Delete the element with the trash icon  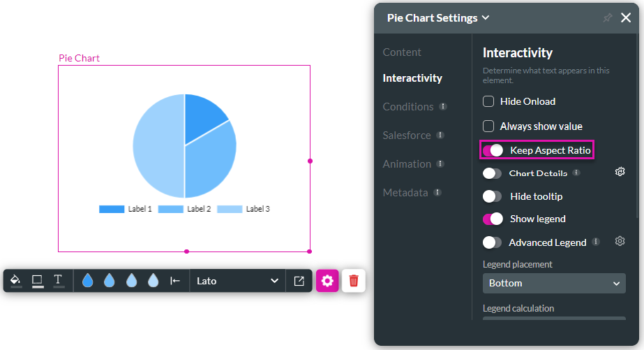click(x=354, y=281)
